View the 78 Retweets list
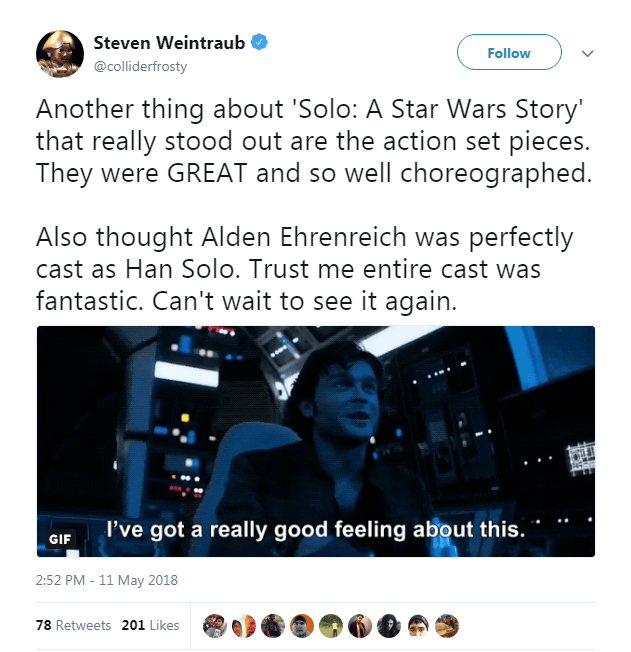The width and height of the screenshot is (631, 652). click(74, 625)
